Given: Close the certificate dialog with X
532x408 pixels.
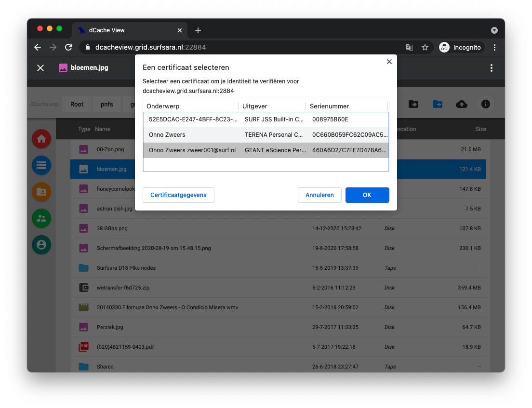Looking at the screenshot, I should point(389,61).
